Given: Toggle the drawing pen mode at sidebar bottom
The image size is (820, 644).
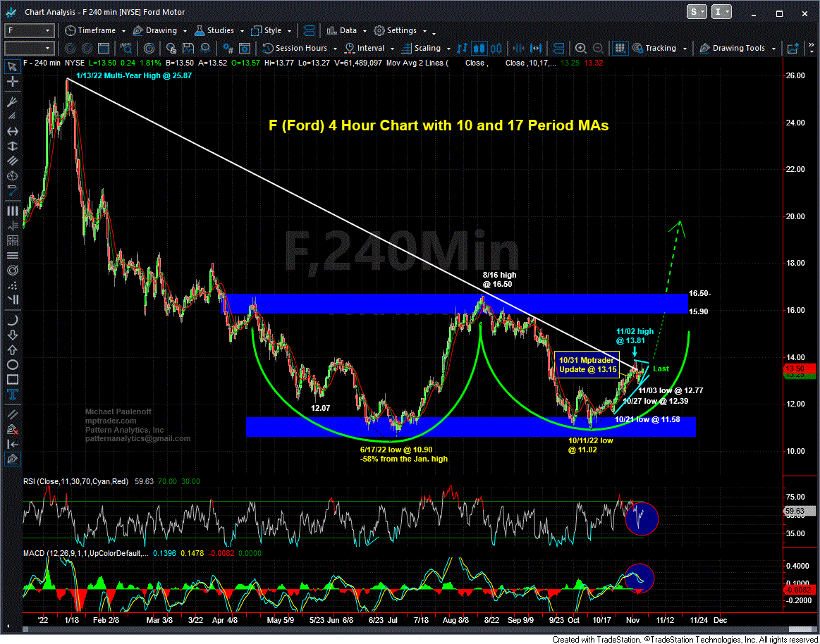Looking at the screenshot, I should click(x=12, y=459).
